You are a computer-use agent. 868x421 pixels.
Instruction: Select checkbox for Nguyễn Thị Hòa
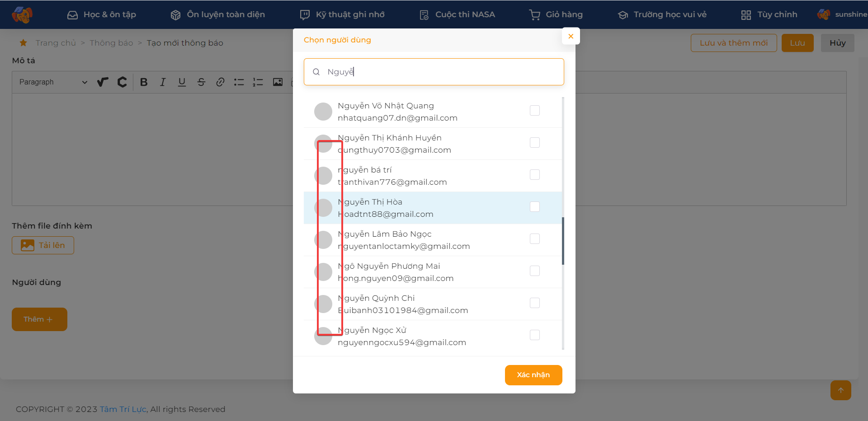tap(535, 207)
